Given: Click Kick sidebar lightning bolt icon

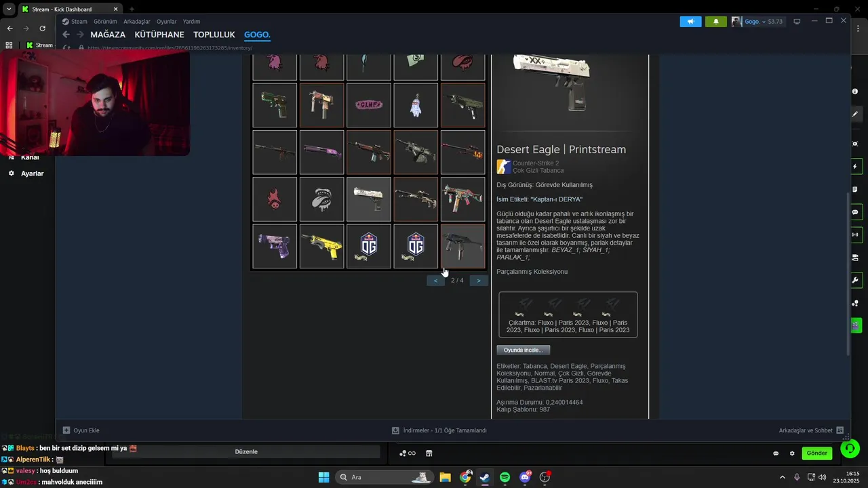Looking at the screenshot, I should [855, 167].
